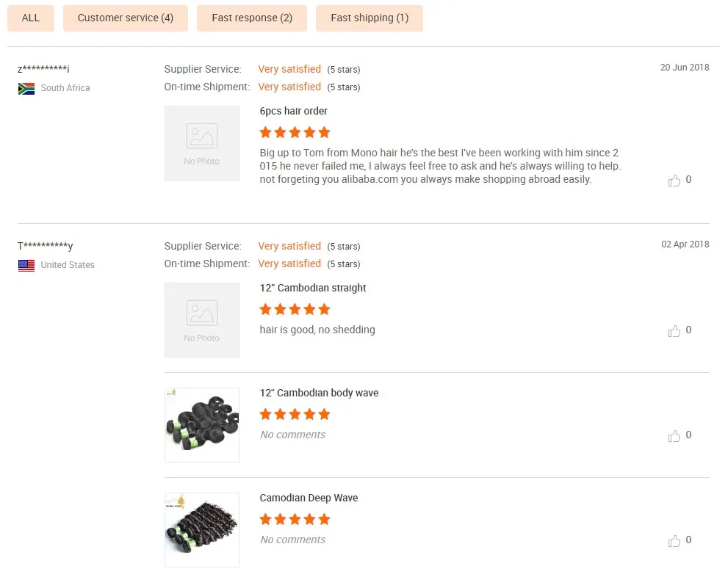
Task: Click reviewer name z**********i
Action: click(x=43, y=69)
